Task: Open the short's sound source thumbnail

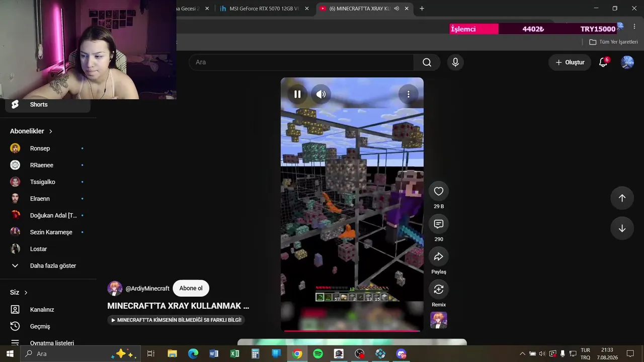Action: pos(439,320)
